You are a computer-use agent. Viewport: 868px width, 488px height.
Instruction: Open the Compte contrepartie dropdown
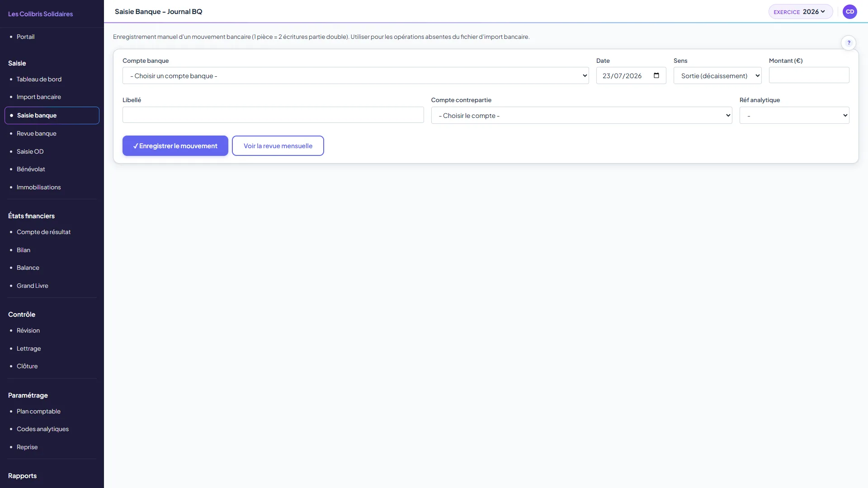tap(581, 115)
